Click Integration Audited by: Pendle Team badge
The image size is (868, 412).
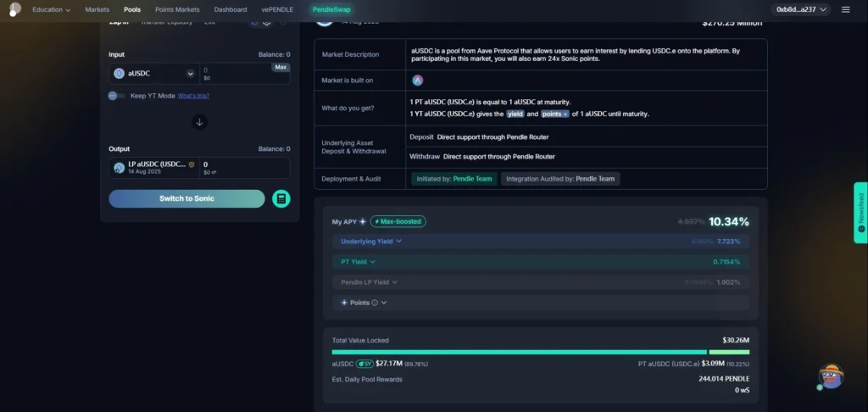(560, 179)
